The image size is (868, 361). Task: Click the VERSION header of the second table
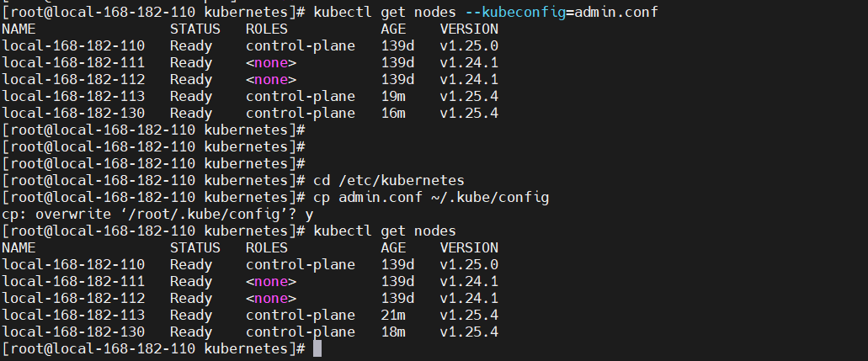pyautogui.click(x=469, y=247)
